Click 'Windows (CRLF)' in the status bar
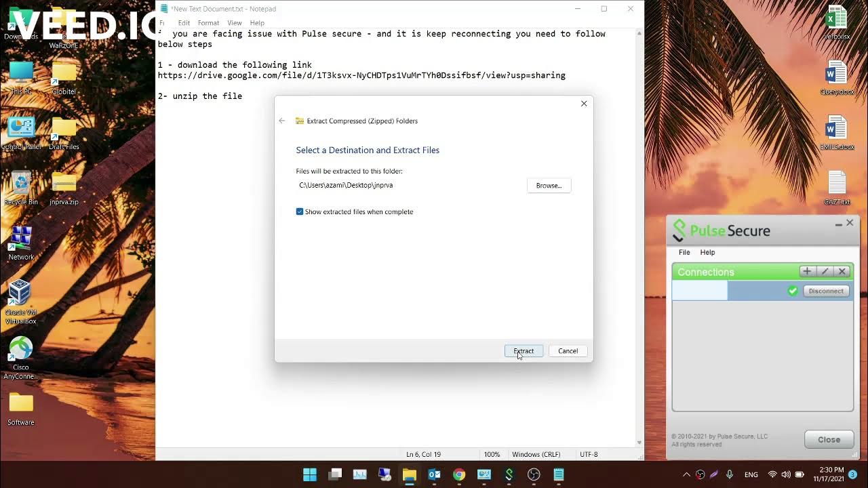The width and height of the screenshot is (868, 488). [x=536, y=454]
